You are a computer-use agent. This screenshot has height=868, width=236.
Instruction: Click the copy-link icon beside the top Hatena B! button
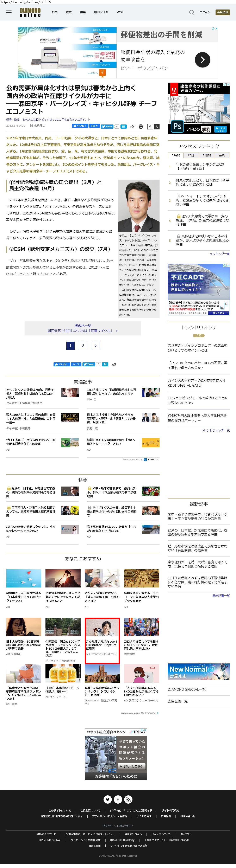point(132,126)
